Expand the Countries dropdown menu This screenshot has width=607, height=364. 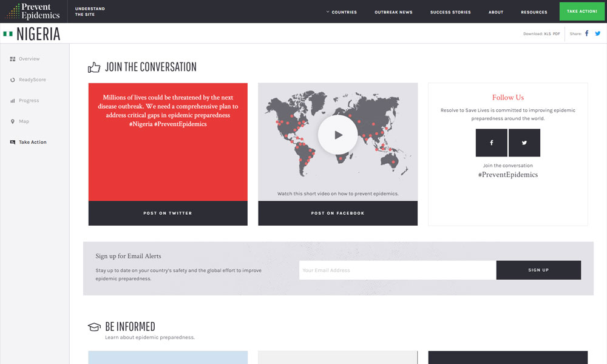[x=342, y=12]
